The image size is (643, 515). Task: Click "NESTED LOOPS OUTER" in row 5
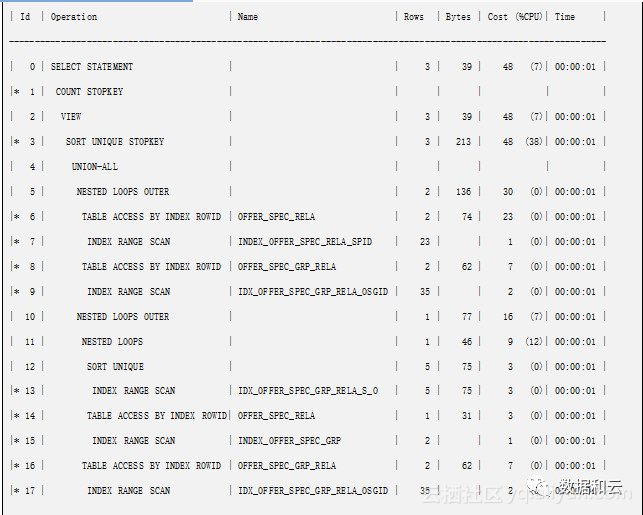coord(123,191)
